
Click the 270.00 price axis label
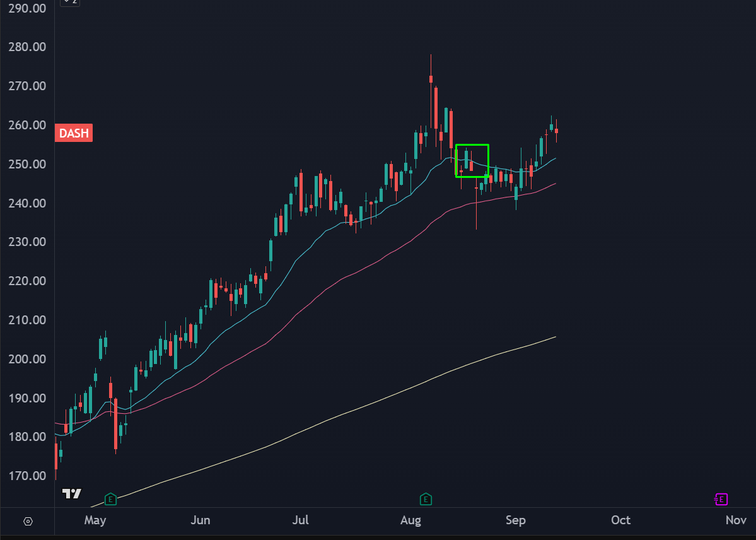[x=28, y=86]
